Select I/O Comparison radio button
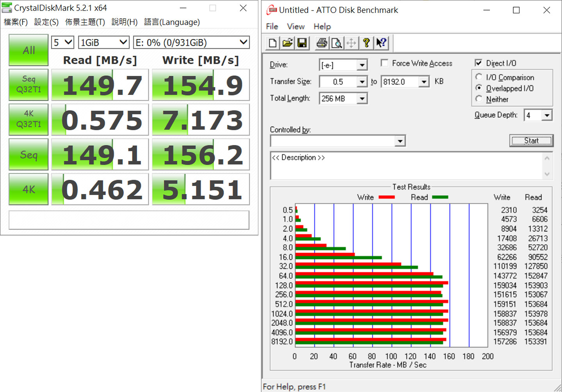 pyautogui.click(x=479, y=77)
